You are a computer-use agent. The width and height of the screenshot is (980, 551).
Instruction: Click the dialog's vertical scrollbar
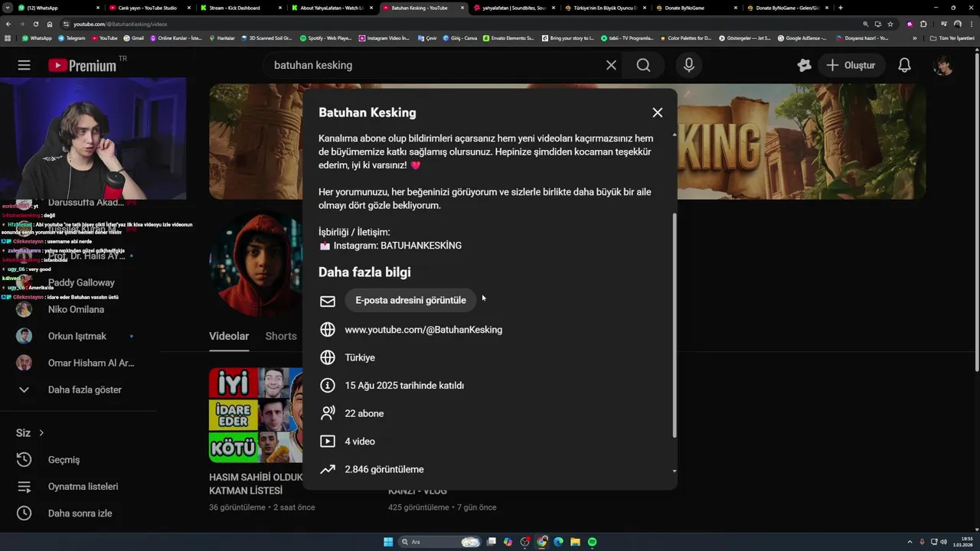pyautogui.click(x=674, y=325)
